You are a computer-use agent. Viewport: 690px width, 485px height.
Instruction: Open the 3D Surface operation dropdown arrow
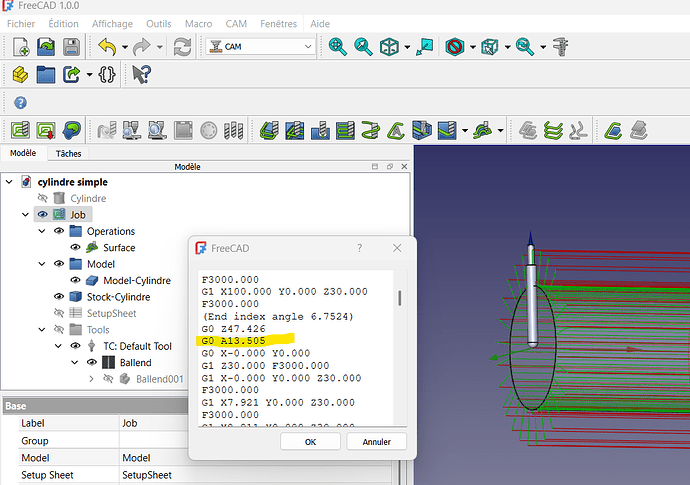pyautogui.click(x=500, y=131)
